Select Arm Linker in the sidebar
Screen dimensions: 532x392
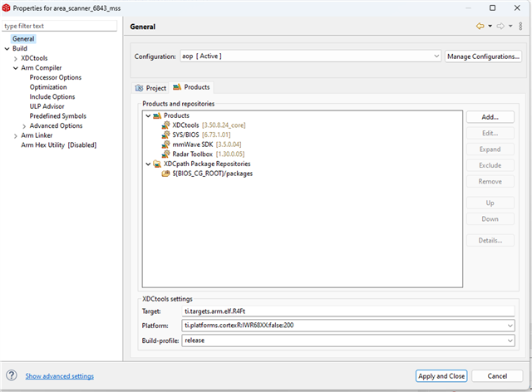click(x=37, y=135)
